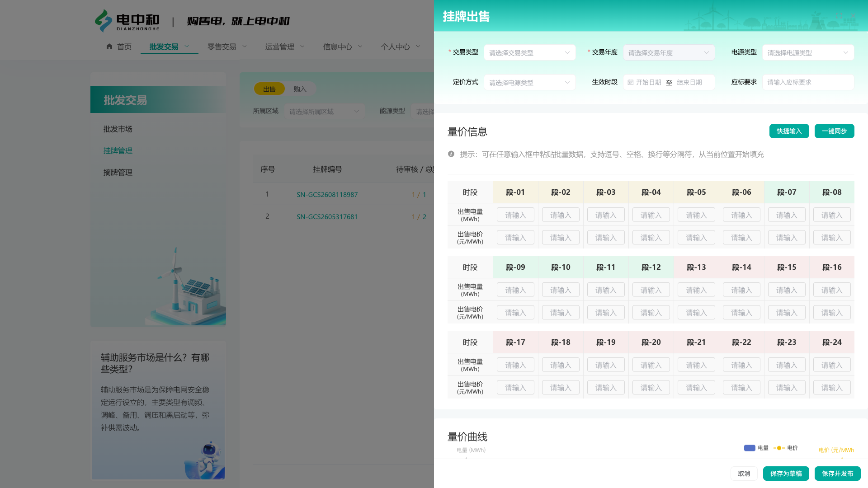Toggle the yellow 电价 legend marker
This screenshot has width=868, height=488.
point(779,448)
